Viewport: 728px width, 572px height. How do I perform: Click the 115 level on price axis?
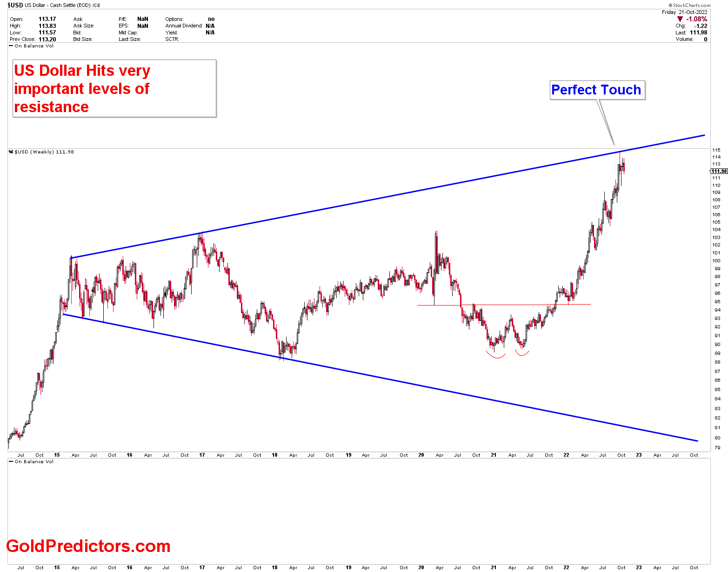pyautogui.click(x=716, y=150)
